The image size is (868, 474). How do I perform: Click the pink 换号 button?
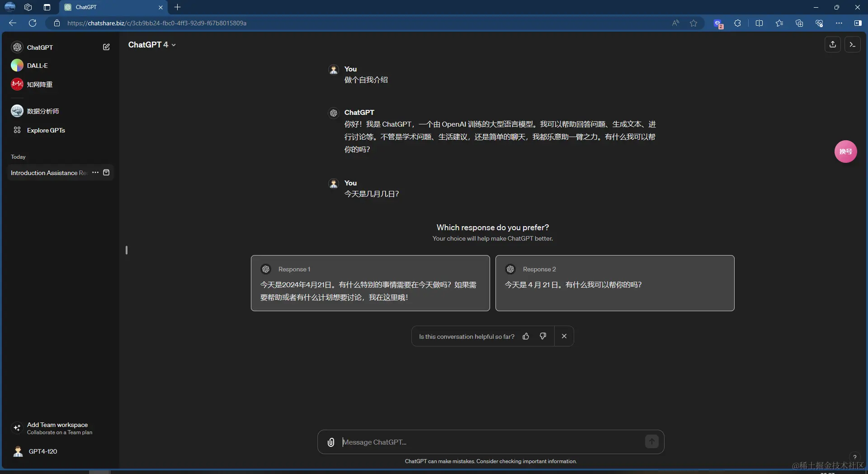845,152
